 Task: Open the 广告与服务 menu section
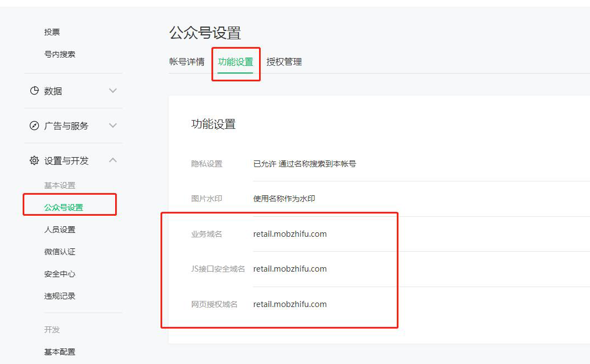click(x=66, y=126)
